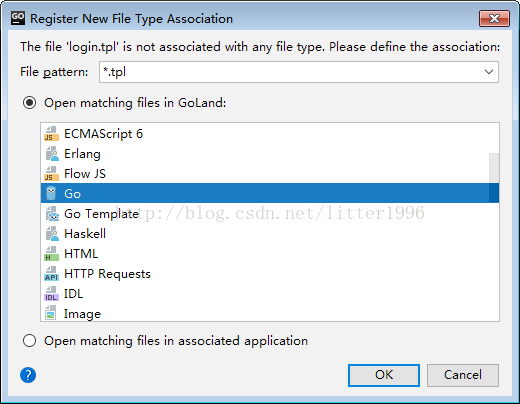Click the Flow JS file type icon
Viewport: 520px width, 404px height.
click(51, 174)
